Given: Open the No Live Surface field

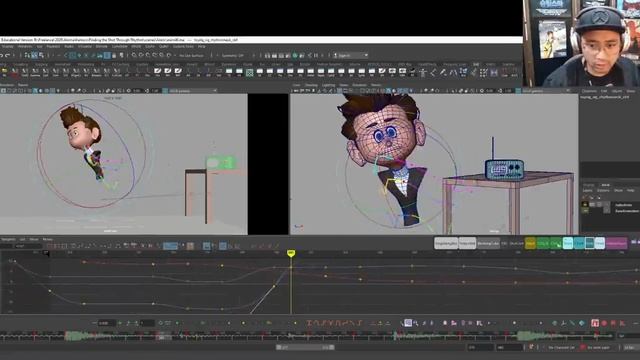Looking at the screenshot, I should (191, 55).
